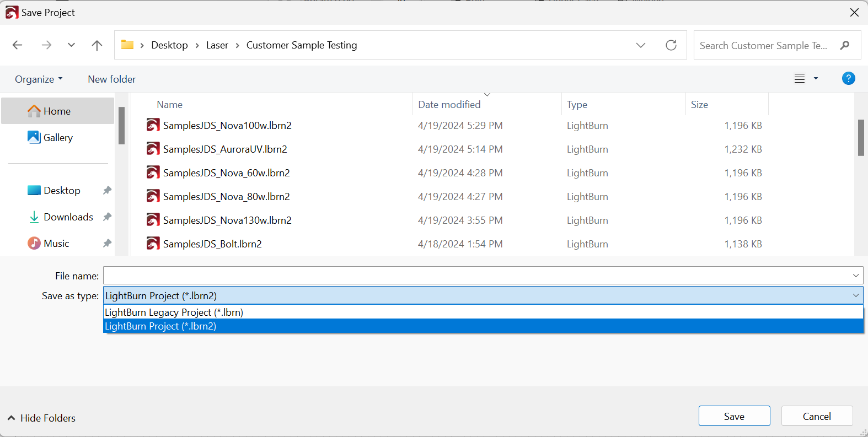Click the 1,138 KB size cell
Image resolution: width=868 pixels, height=437 pixels.
pos(743,244)
